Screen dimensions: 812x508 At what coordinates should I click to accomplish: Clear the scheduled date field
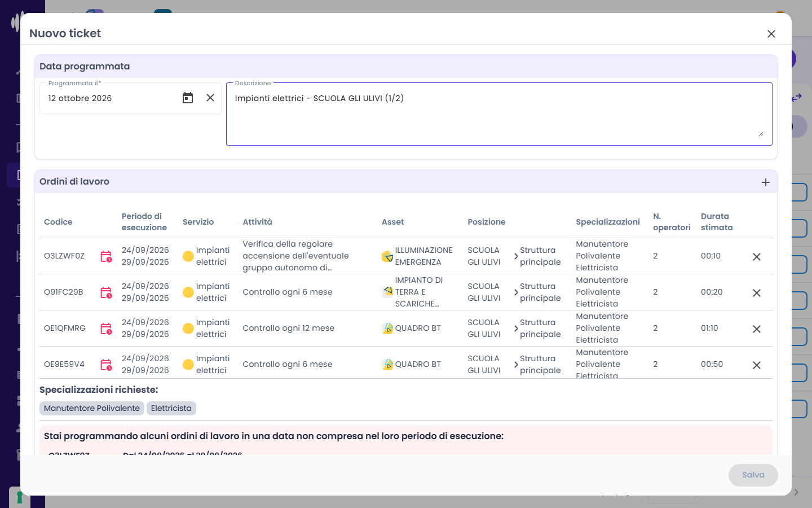tap(210, 98)
